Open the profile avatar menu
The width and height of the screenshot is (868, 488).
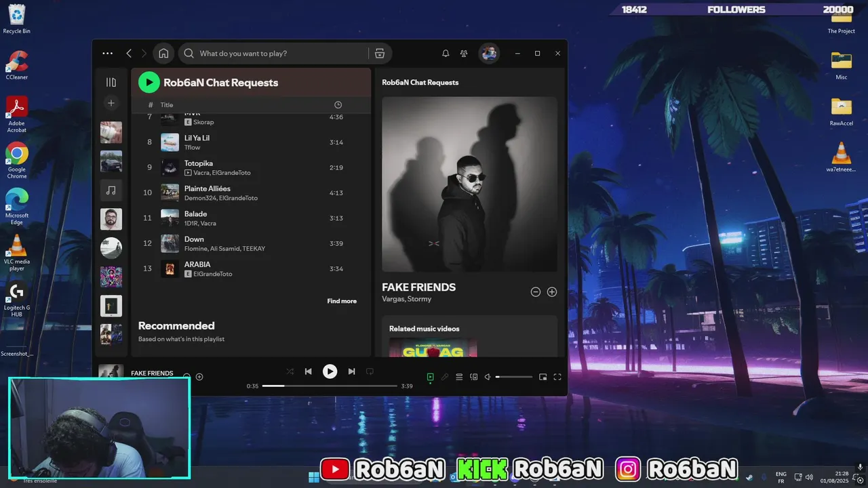click(x=488, y=54)
